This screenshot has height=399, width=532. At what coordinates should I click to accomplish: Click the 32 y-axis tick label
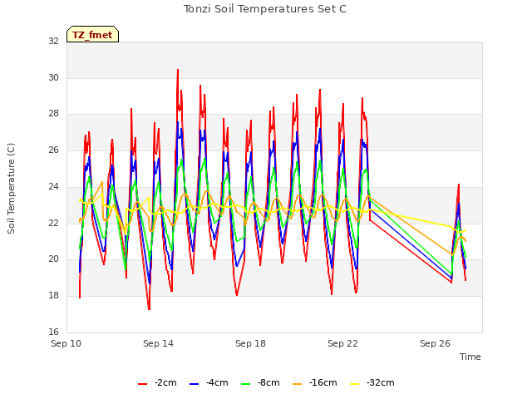tap(53, 41)
